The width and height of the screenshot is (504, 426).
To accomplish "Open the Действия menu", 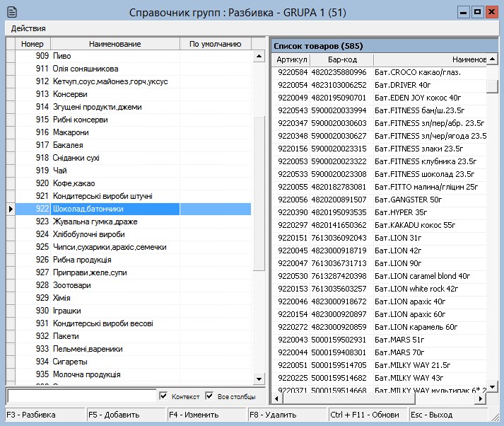I will pyautogui.click(x=28, y=28).
